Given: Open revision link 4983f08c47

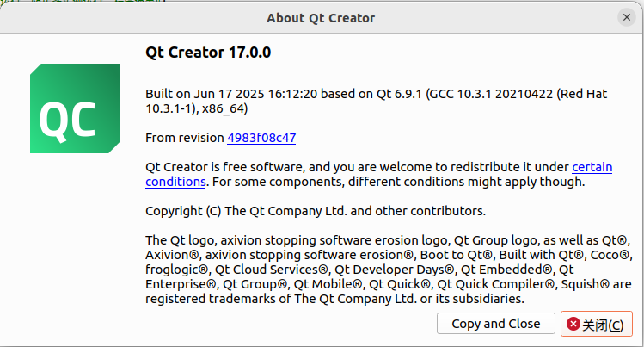Looking at the screenshot, I should point(261,138).
